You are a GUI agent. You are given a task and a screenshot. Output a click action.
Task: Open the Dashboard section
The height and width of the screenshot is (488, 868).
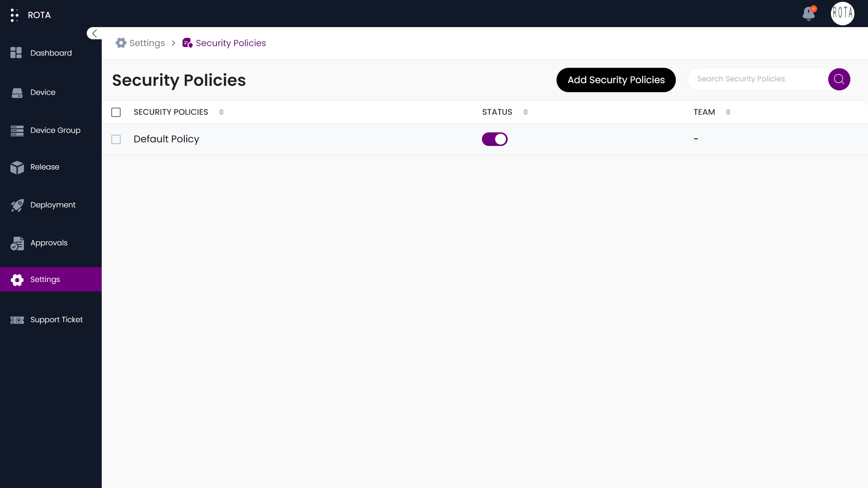(x=51, y=53)
